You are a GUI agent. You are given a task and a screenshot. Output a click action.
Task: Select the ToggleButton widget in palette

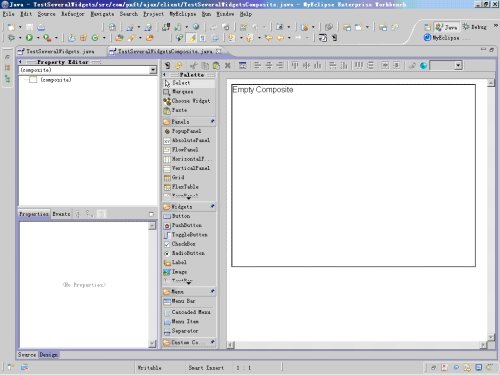point(189,235)
